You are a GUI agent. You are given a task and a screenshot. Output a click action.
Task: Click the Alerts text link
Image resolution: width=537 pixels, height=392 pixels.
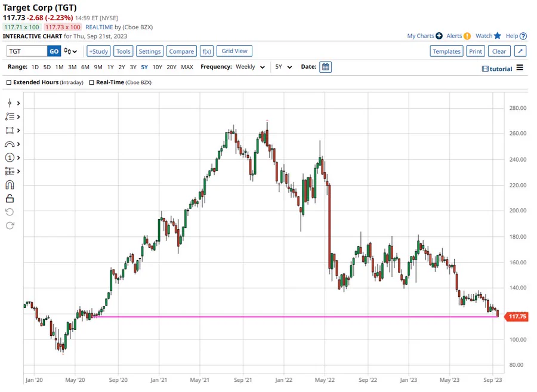454,36
